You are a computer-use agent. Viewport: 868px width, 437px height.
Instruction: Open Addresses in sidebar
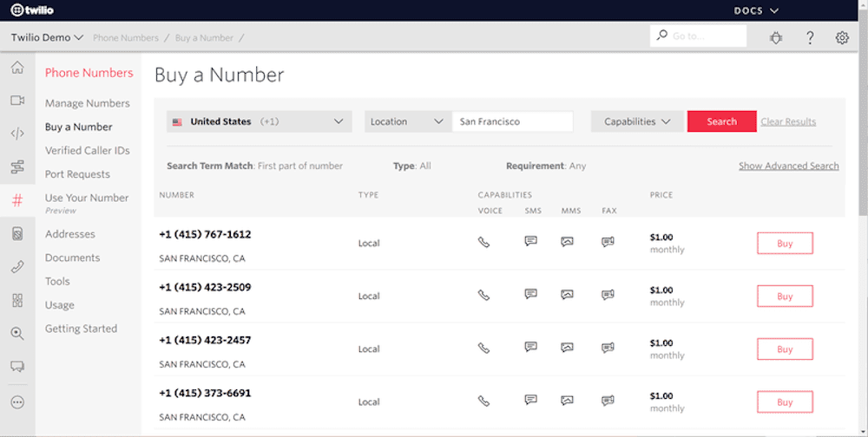[x=70, y=234]
